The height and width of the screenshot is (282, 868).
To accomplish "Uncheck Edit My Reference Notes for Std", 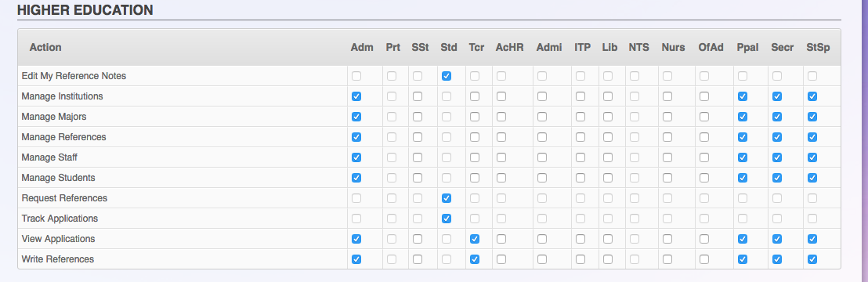I will pos(447,76).
